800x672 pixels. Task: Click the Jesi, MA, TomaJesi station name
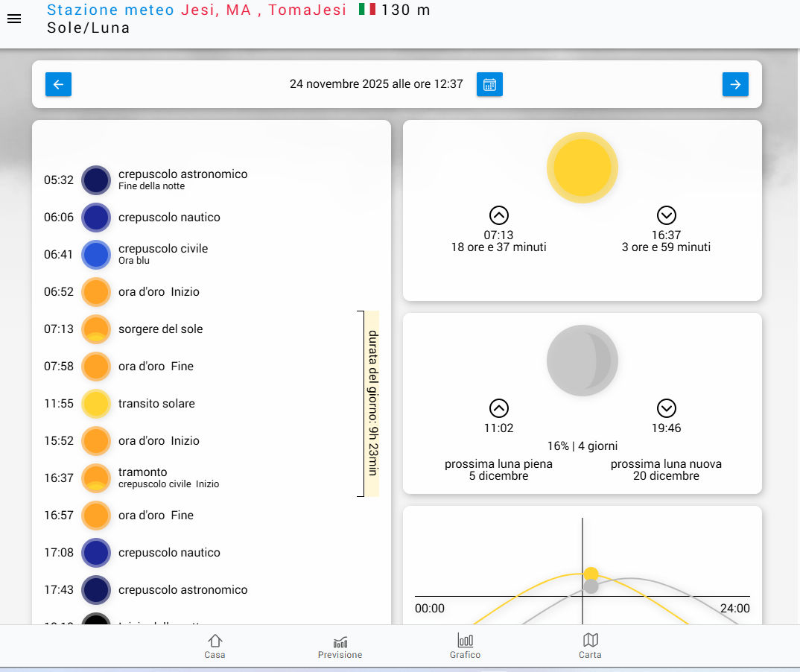[x=264, y=10]
